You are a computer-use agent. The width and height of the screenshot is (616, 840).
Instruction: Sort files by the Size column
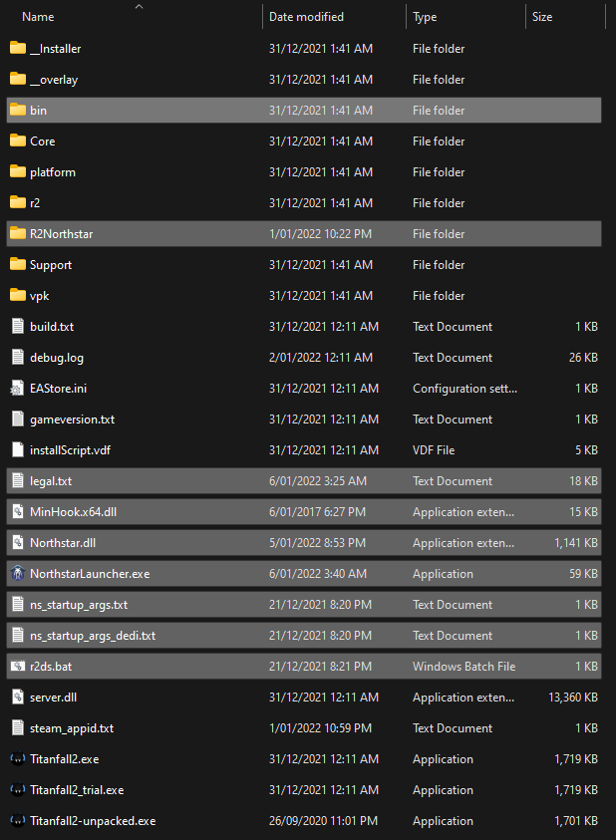point(542,17)
